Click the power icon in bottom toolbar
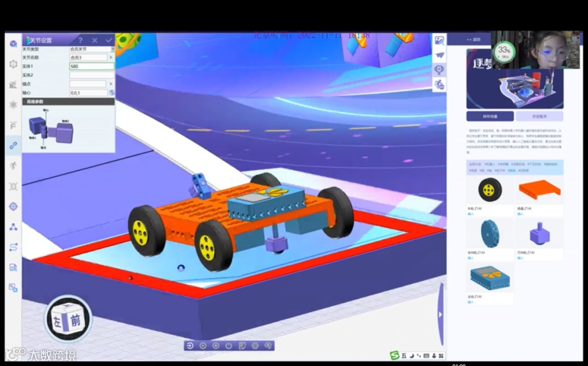Viewport: 588px width, 366px height. click(229, 346)
